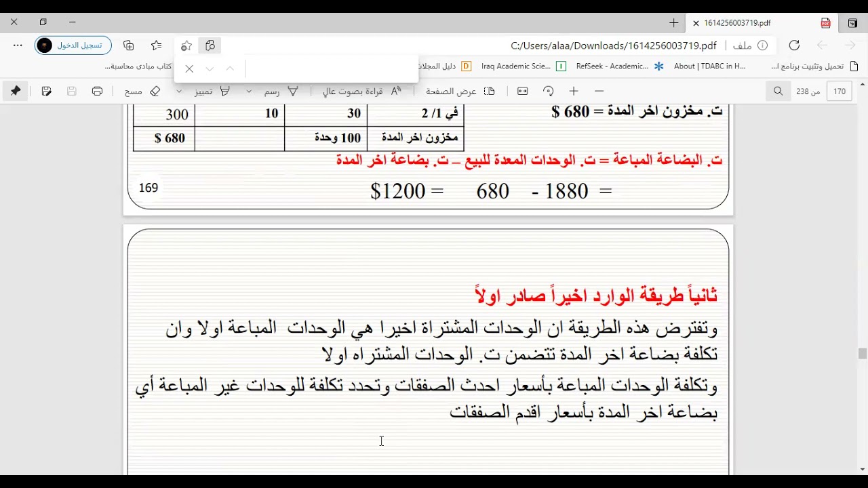Click the disabled save icon
This screenshot has width=868, height=488.
coord(72,91)
